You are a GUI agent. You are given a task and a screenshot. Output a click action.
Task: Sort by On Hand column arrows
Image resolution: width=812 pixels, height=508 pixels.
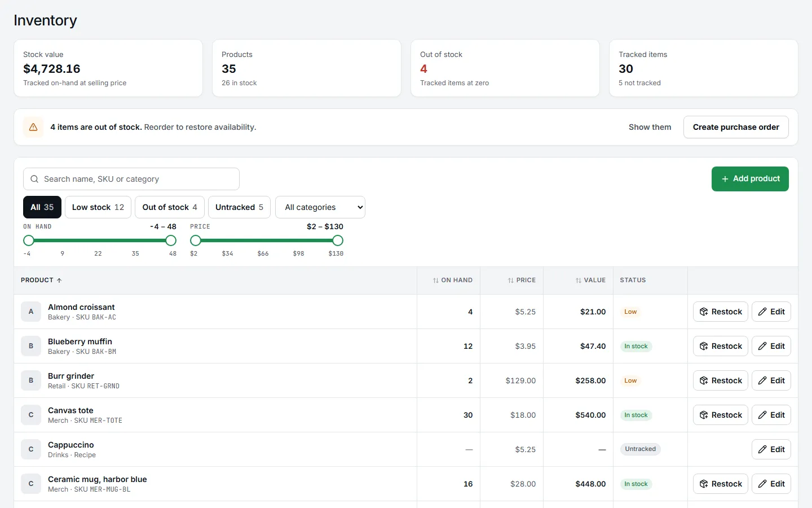tap(435, 281)
